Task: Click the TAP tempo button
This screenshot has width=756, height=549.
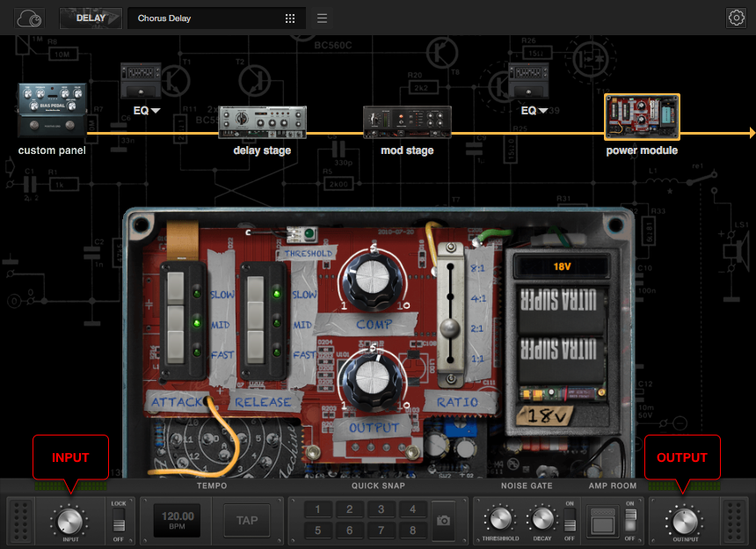Action: click(247, 521)
